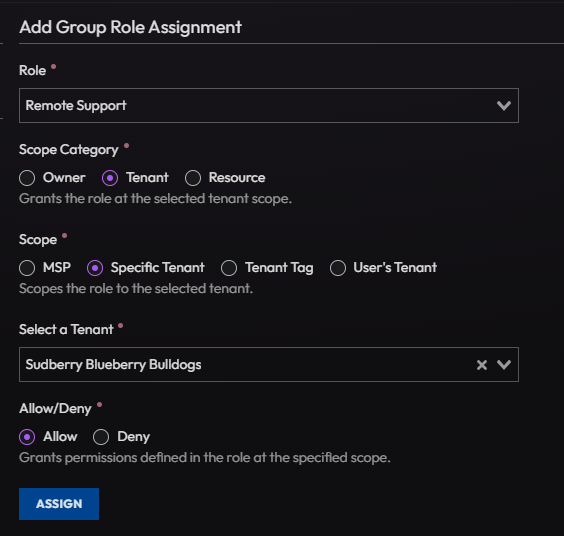Click the Allow/Deny field label
The width and height of the screenshot is (564, 536).
coord(55,409)
